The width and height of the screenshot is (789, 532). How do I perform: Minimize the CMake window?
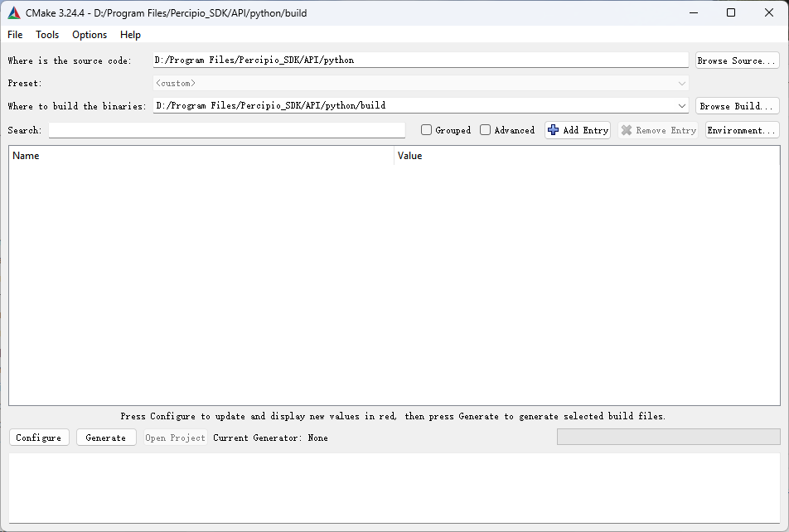(693, 12)
